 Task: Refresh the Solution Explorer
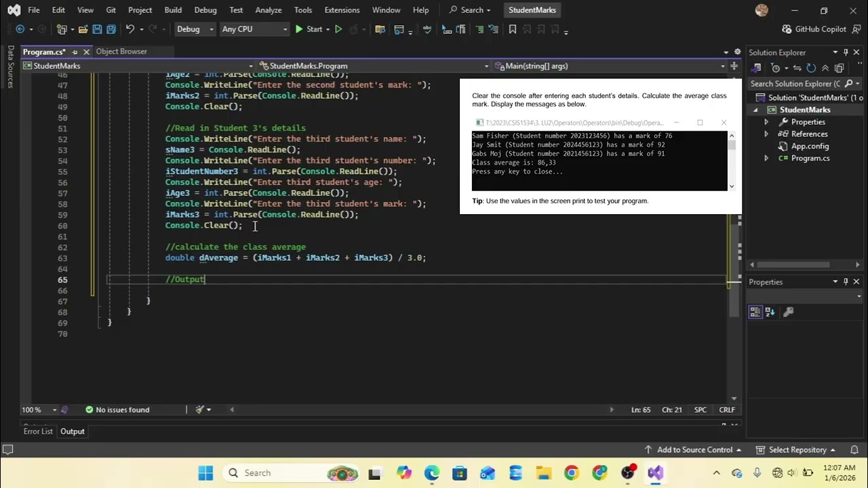(x=811, y=68)
